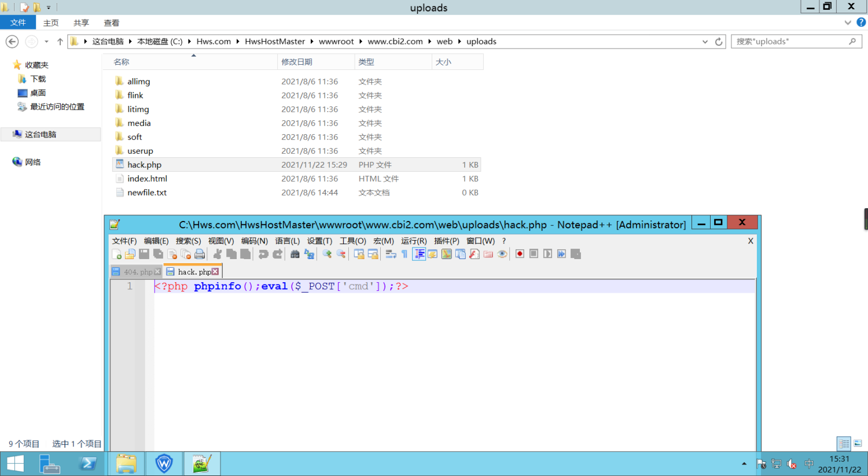Screen dimensions: 868x476
Task: Click the Save All icon in Notepad++
Action: click(158, 254)
